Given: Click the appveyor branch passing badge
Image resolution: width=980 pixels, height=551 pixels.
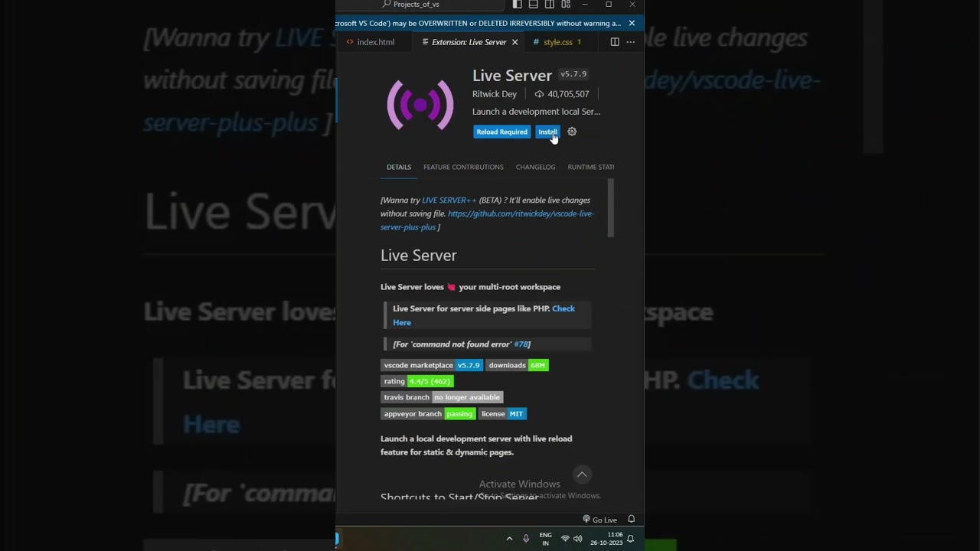Looking at the screenshot, I should tap(428, 414).
